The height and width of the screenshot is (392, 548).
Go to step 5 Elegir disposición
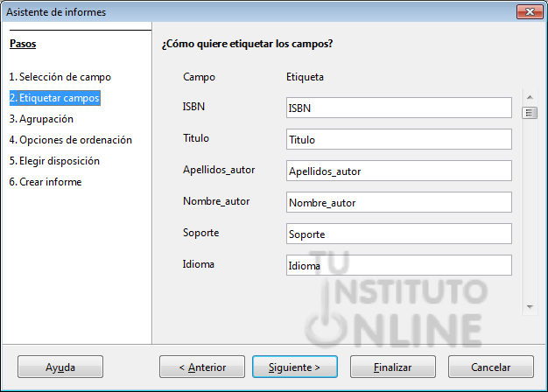point(54,161)
